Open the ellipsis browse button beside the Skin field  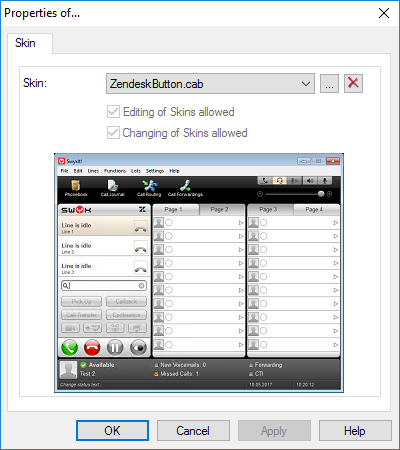coord(329,83)
